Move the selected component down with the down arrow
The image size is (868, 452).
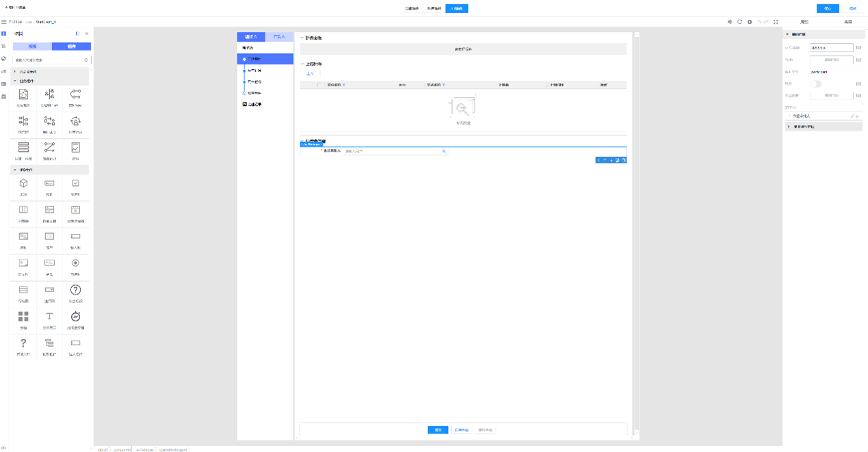(x=611, y=160)
